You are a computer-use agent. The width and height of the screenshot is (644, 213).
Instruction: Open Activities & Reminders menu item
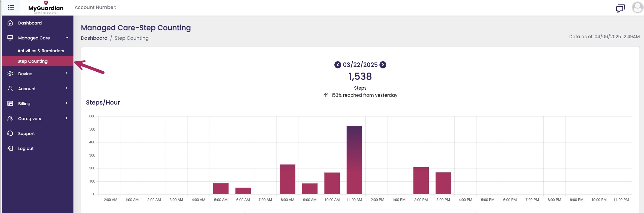point(41,51)
